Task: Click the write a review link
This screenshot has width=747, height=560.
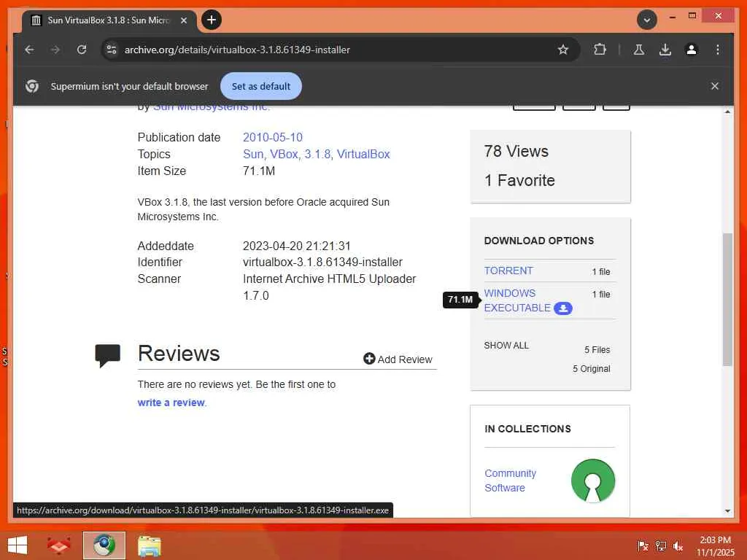Action: click(x=171, y=402)
